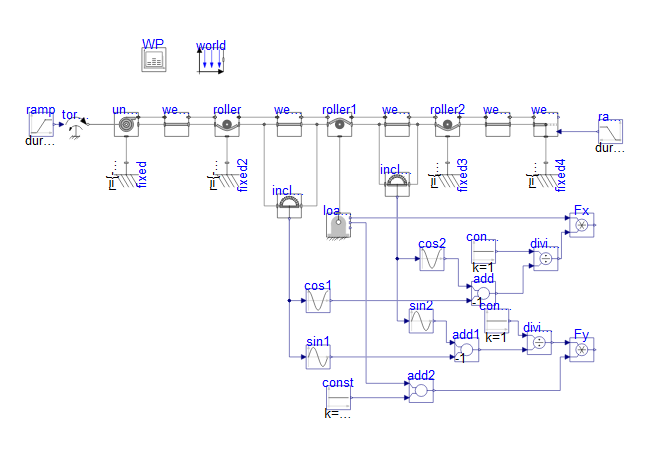Select the fixed3 ground component
The image size is (660, 460).
[x=446, y=180]
